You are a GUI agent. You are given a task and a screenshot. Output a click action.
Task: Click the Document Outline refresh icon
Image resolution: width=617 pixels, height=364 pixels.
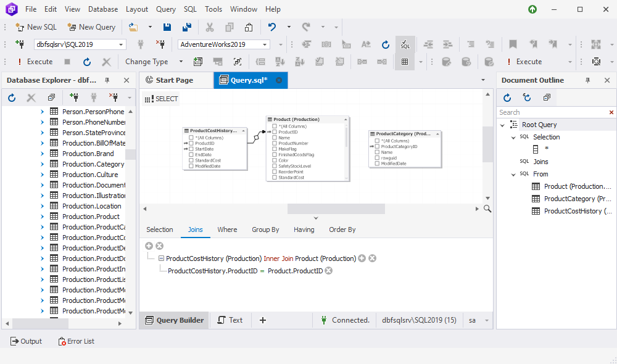click(507, 97)
